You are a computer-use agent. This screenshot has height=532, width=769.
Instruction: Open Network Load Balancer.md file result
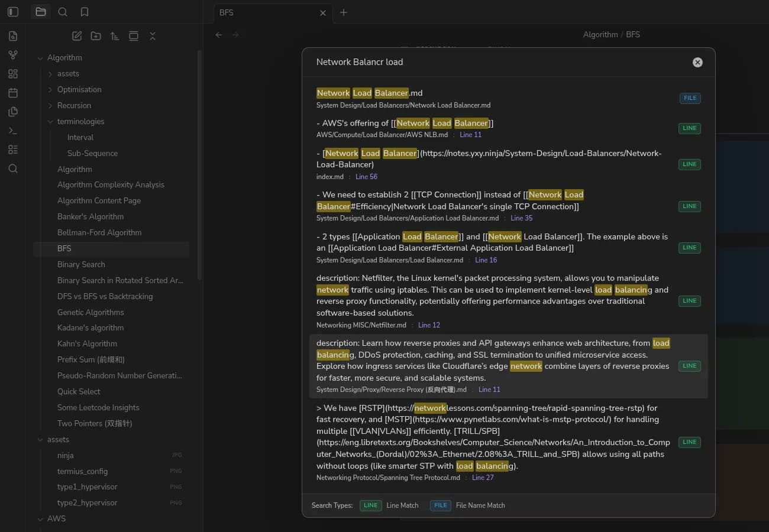pos(509,98)
